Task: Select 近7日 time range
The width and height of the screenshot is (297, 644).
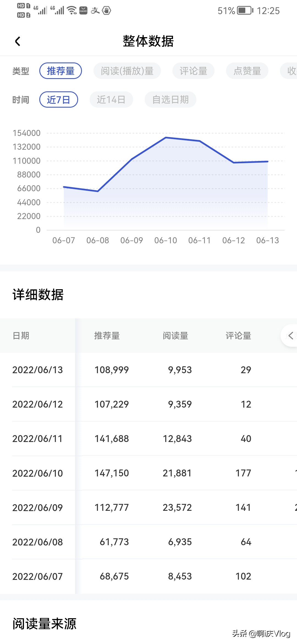Action: pyautogui.click(x=59, y=99)
